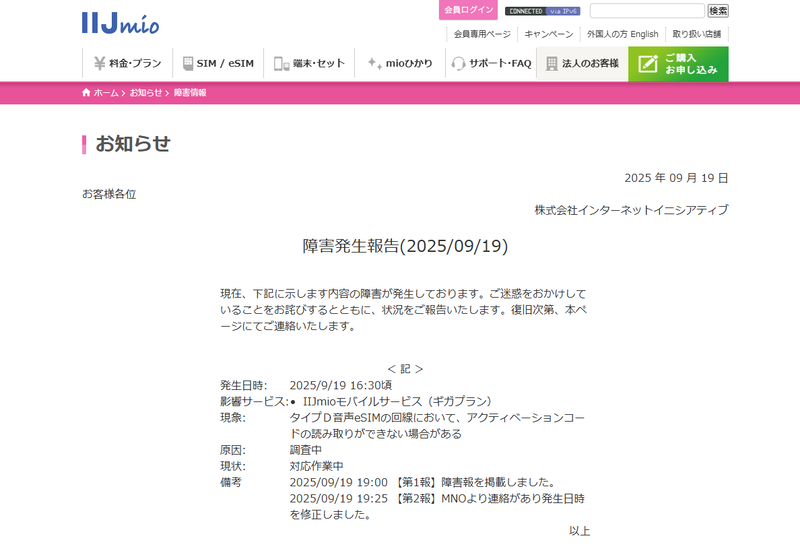The width and height of the screenshot is (800, 559).
Task: Click 障害情報 in the breadcrumb
Action: (x=190, y=92)
